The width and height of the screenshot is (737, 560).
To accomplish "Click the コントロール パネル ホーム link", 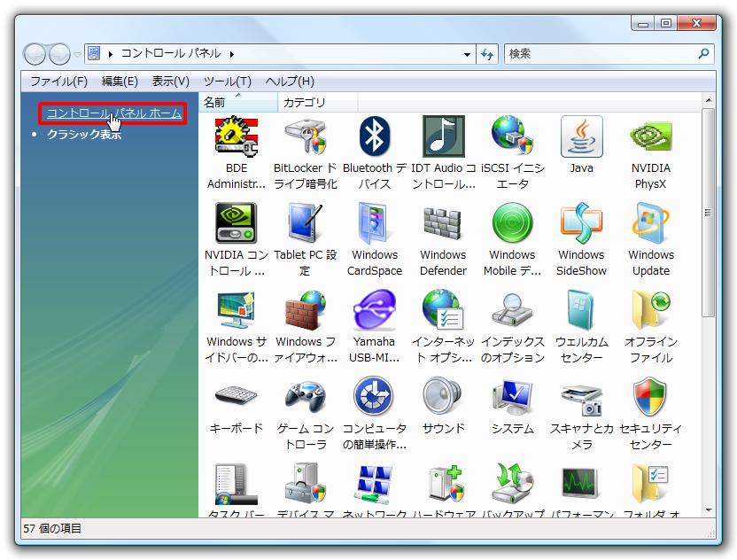I will [113, 113].
